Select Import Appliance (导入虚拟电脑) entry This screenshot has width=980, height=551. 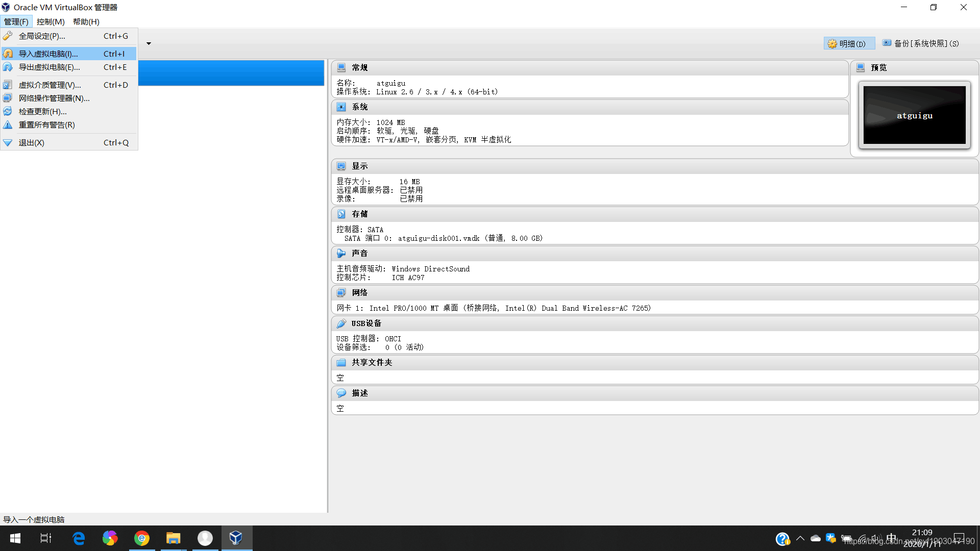pos(69,54)
